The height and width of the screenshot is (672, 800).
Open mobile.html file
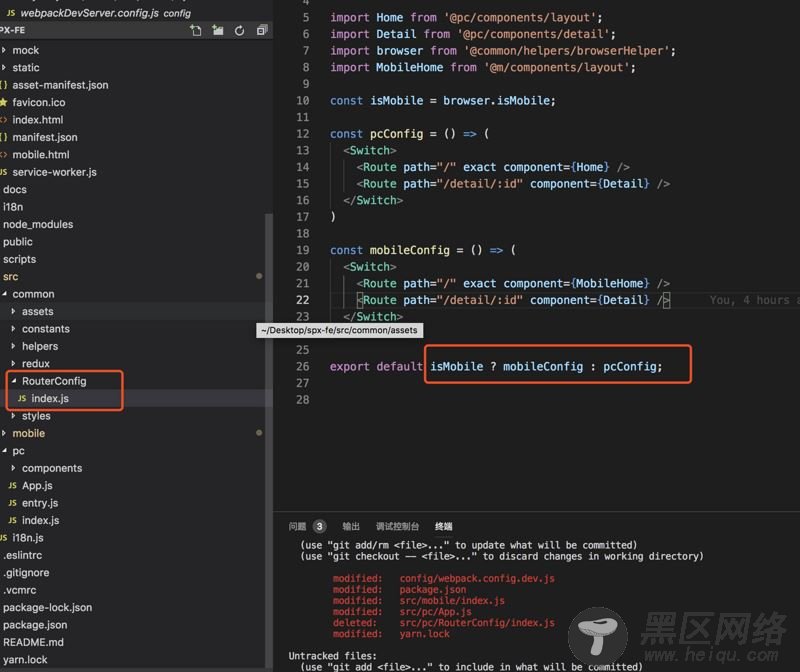pyautogui.click(x=41, y=155)
